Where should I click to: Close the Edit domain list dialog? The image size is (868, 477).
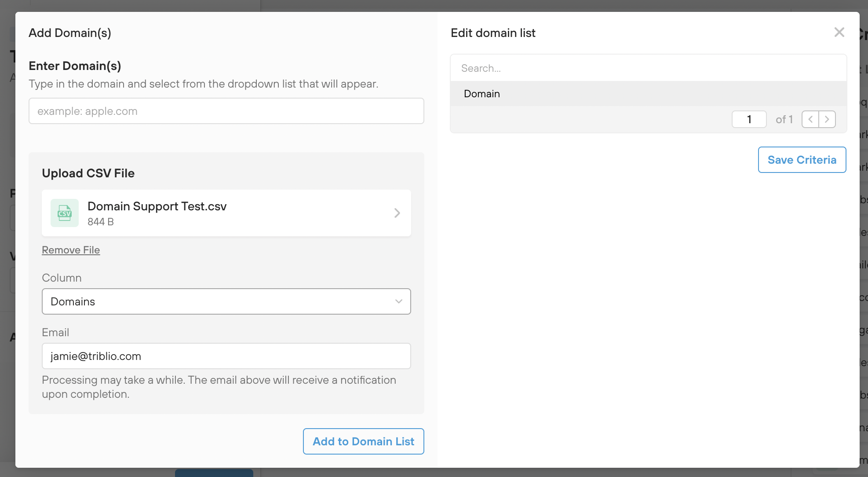coord(839,32)
